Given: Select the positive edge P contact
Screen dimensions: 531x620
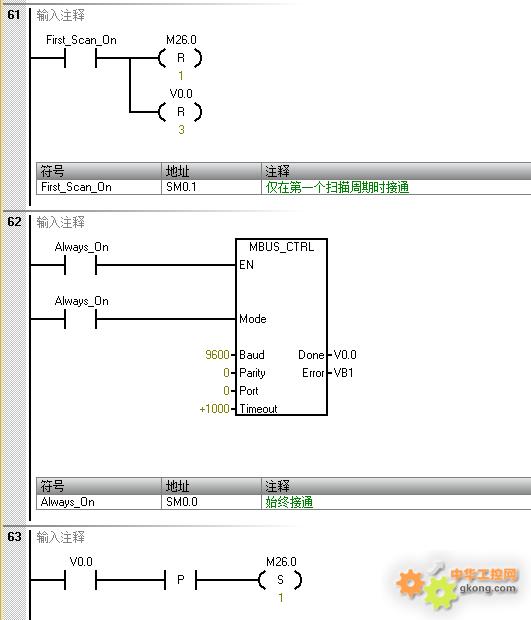Looking at the screenshot, I should [181, 580].
